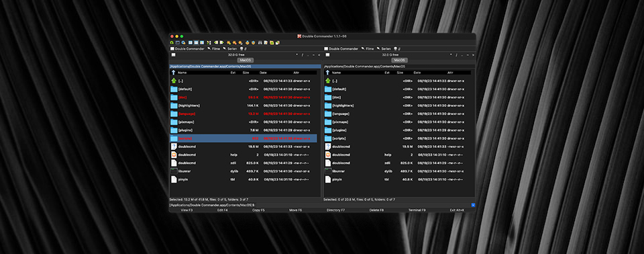Sort right panel by Name column

pos(336,73)
